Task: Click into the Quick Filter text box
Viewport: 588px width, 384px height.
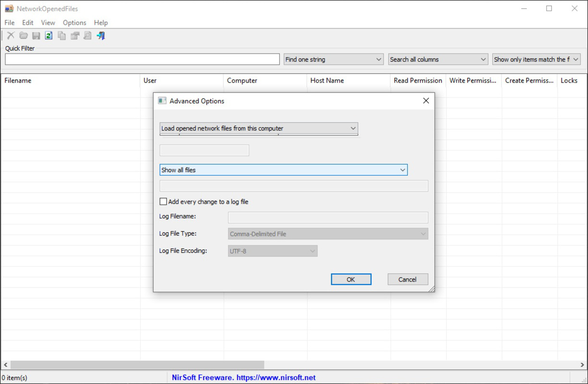Action: (142, 60)
